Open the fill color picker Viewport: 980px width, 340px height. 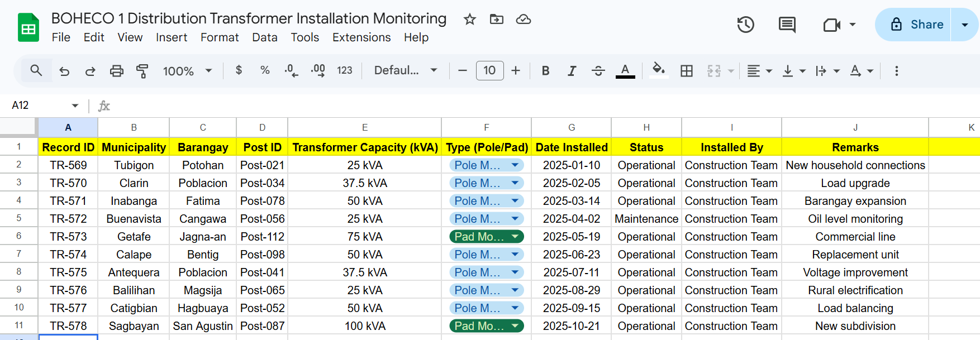659,71
